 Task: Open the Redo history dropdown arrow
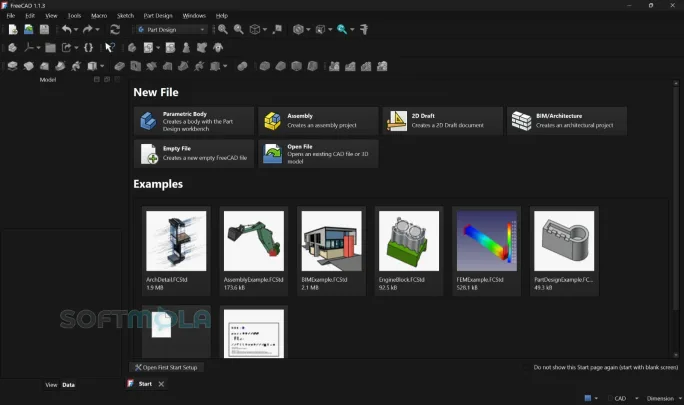(97, 30)
